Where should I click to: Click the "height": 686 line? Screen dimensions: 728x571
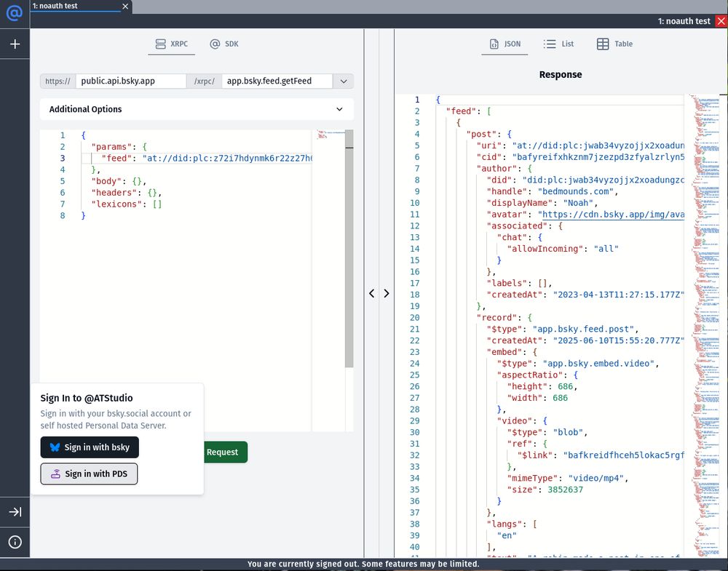(x=542, y=386)
